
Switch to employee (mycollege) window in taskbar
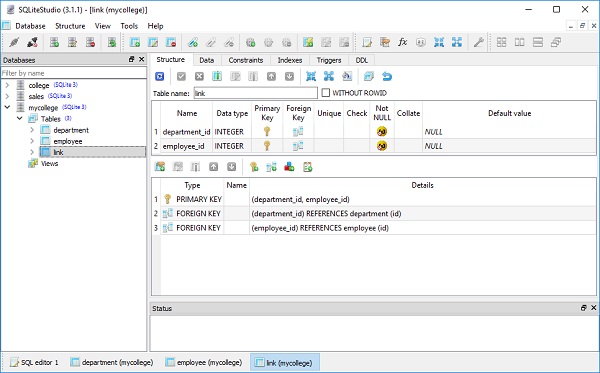pyautogui.click(x=204, y=362)
